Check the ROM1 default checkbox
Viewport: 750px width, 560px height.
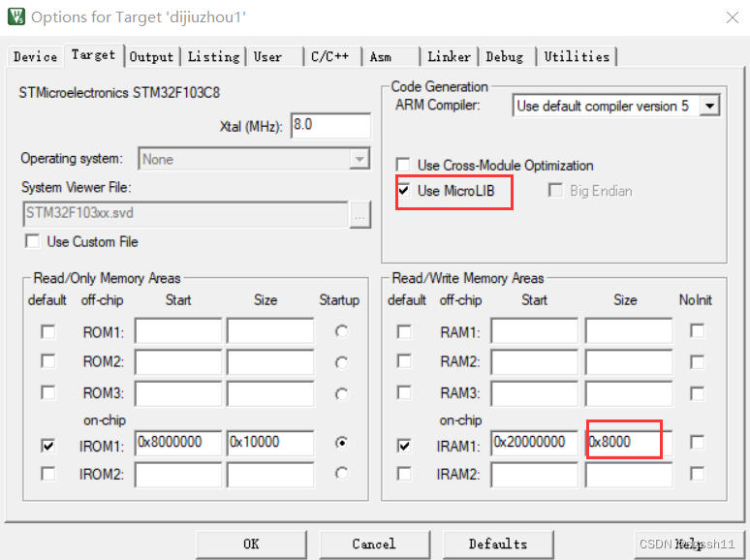coord(47,331)
